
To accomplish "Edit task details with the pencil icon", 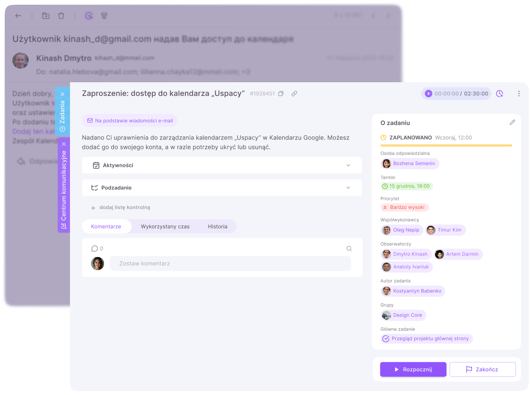I will pos(512,122).
